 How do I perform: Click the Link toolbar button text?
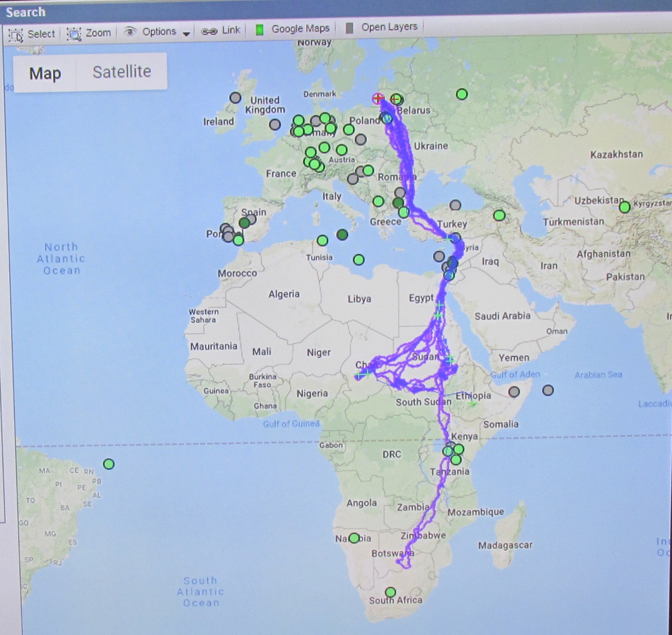[231, 30]
